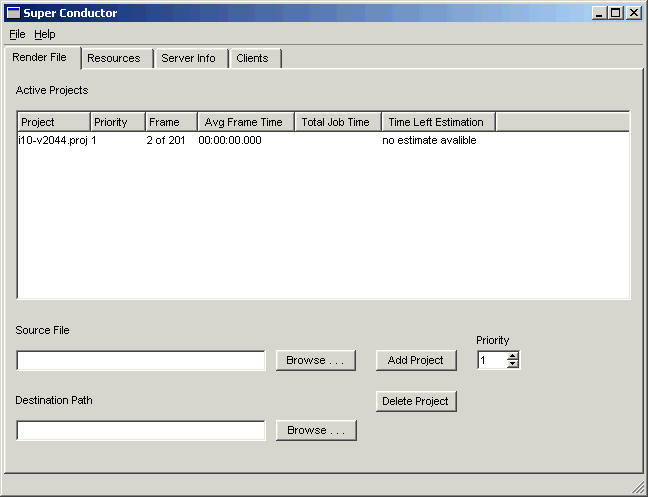Click the Super Conductor title bar icon
The height and width of the screenshot is (497, 648).
point(13,13)
